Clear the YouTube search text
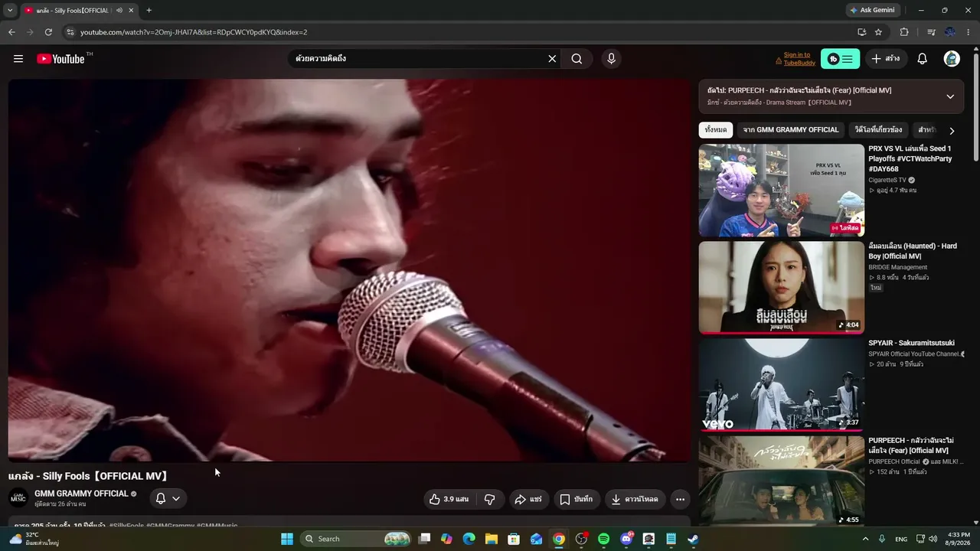The width and height of the screenshot is (980, 551). coord(552,59)
